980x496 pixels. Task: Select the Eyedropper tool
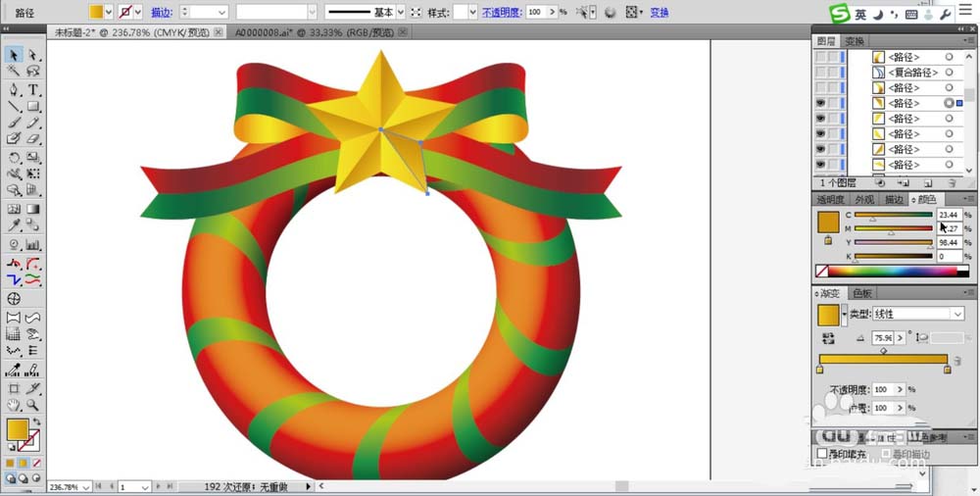[14, 225]
